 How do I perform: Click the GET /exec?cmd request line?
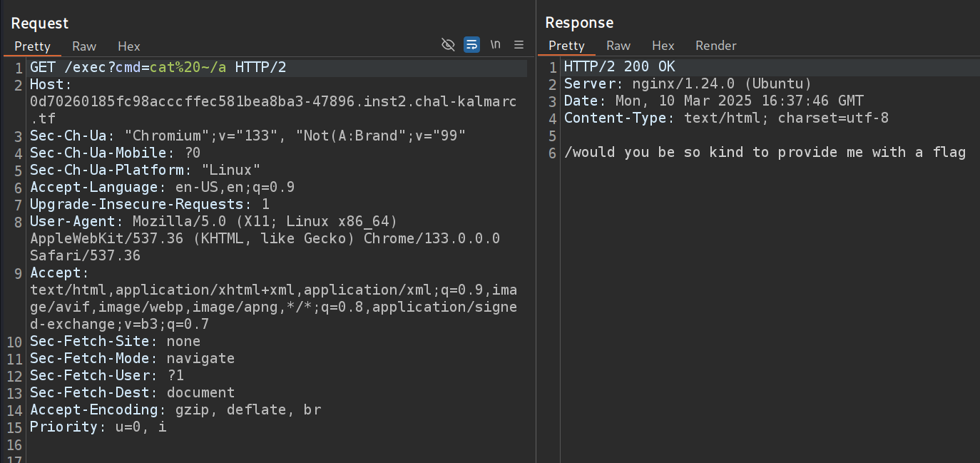pos(86,68)
